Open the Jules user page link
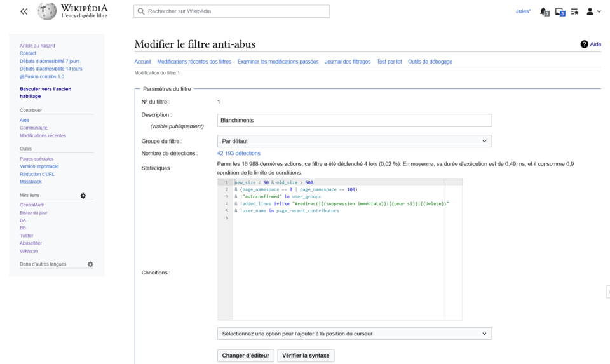The width and height of the screenshot is (610, 364). coord(523,11)
